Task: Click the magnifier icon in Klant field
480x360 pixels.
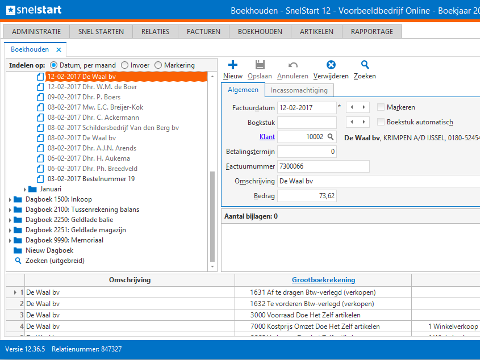Action: pyautogui.click(x=330, y=137)
